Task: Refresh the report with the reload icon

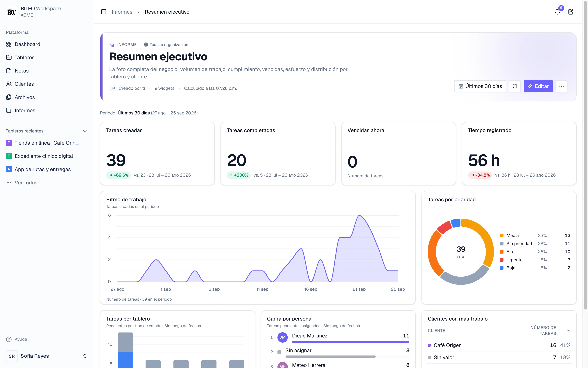Action: pos(515,86)
